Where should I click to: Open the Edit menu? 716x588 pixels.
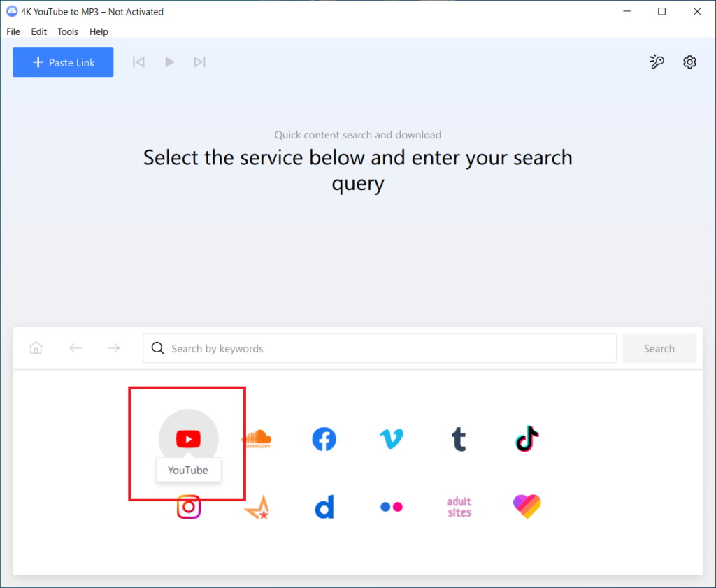tap(39, 31)
